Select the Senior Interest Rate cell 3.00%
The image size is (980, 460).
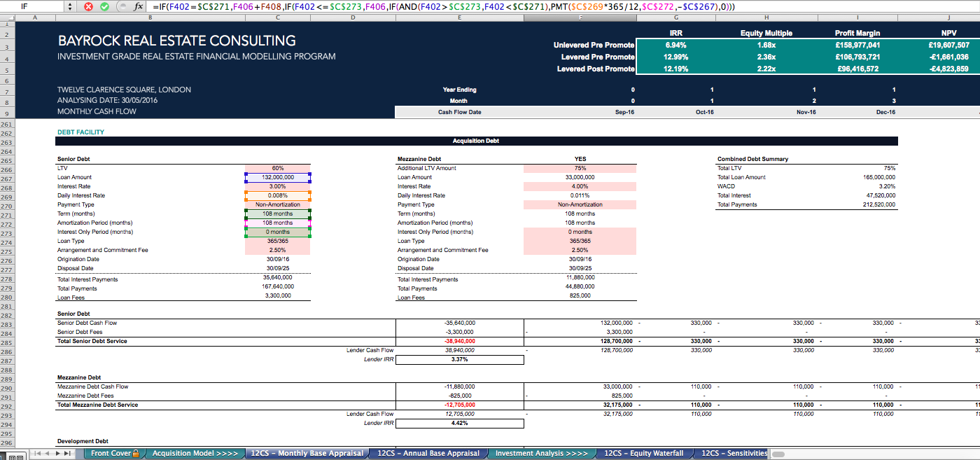277,187
